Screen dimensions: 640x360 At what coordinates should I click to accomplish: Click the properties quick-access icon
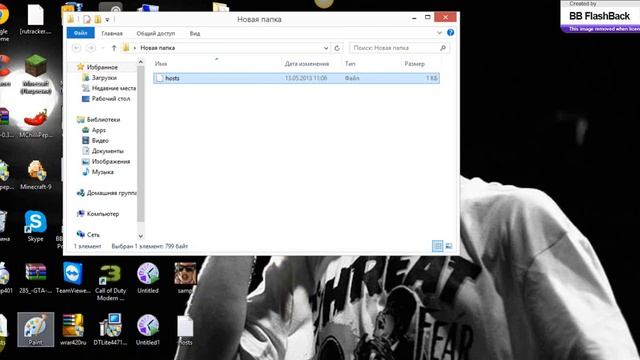87,19
